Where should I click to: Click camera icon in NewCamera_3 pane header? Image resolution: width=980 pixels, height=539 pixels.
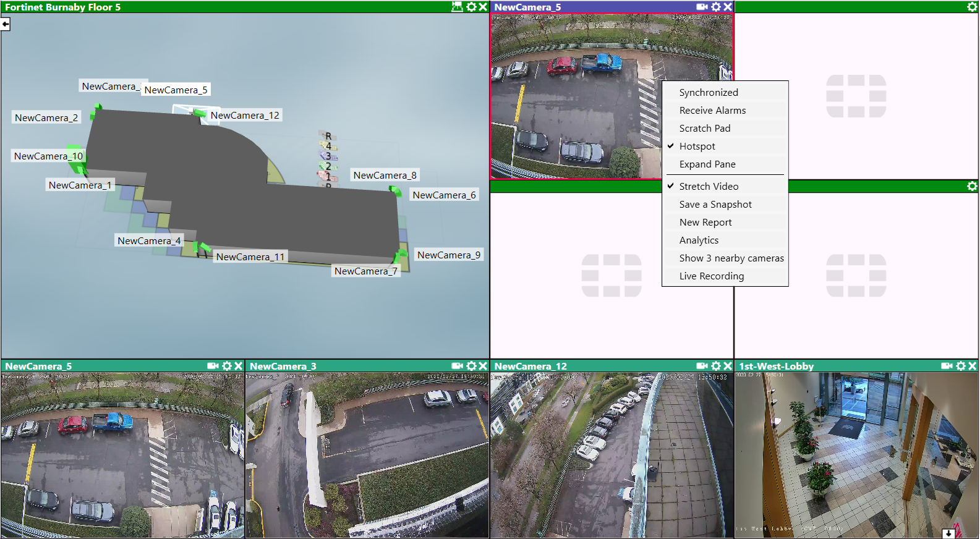click(458, 366)
